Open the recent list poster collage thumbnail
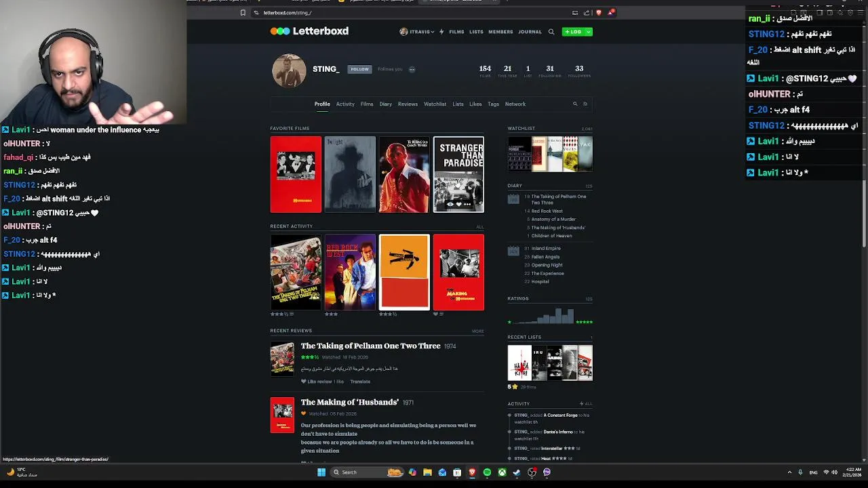This screenshot has height=488, width=868. [550, 363]
